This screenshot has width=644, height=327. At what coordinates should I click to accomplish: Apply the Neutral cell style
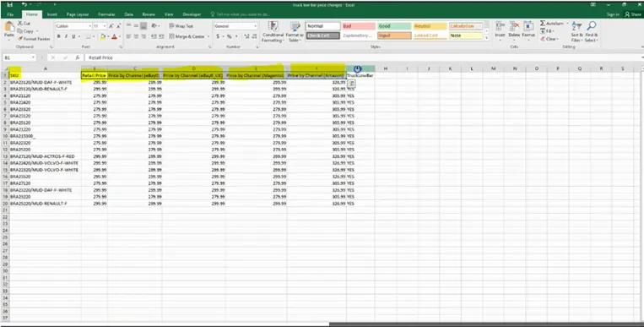tap(430, 26)
